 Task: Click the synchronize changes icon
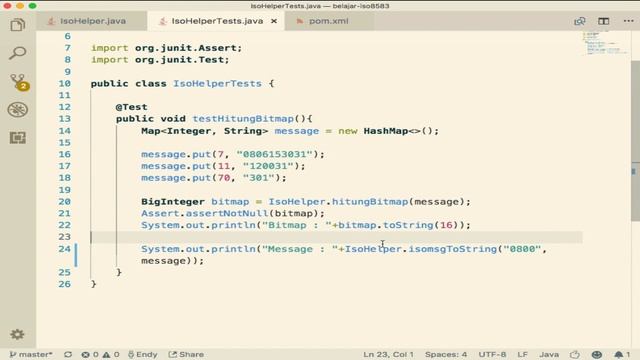(68, 354)
